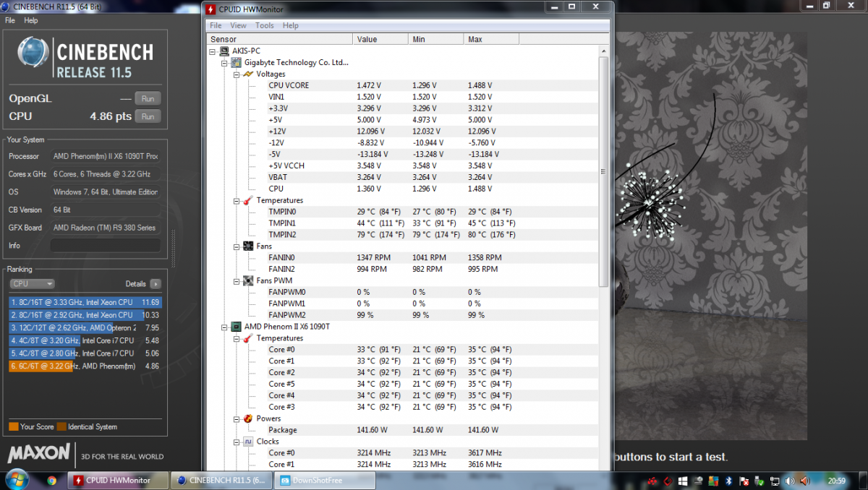The width and height of the screenshot is (868, 490).
Task: Collapse the Powers section
Action: tap(237, 418)
